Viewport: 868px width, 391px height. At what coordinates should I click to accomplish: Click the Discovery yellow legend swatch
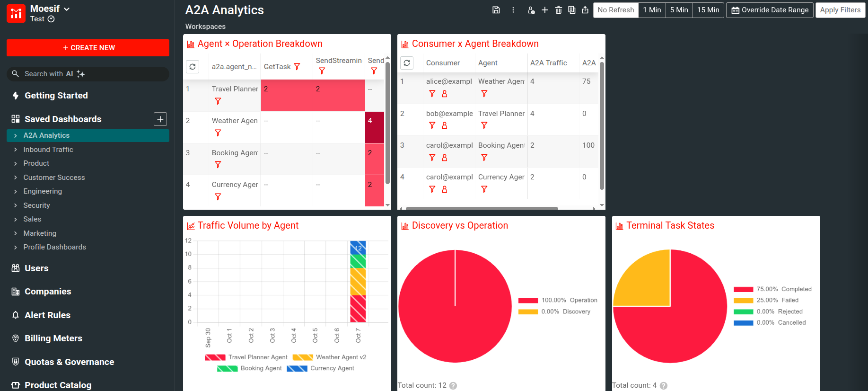coord(528,312)
